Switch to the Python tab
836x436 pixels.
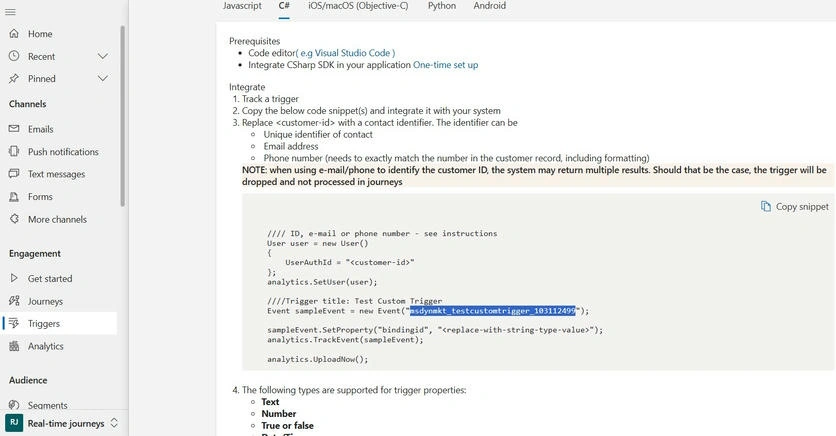tap(442, 6)
